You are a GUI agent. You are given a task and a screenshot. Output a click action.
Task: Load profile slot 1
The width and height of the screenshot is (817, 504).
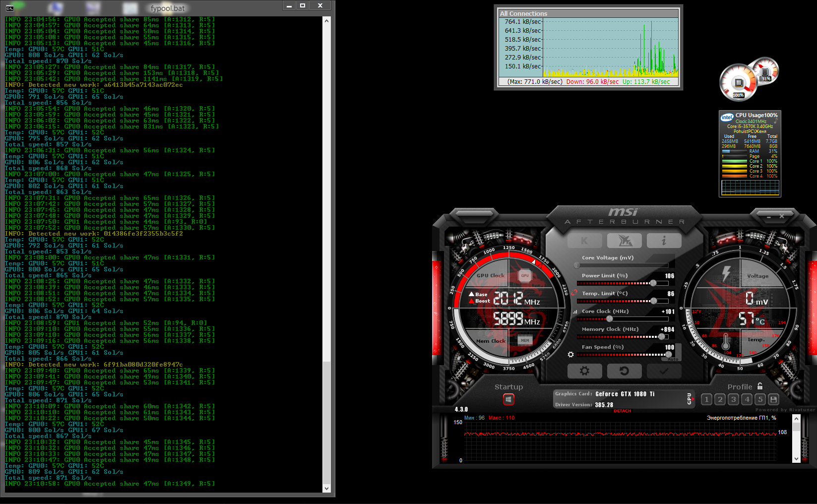[707, 399]
